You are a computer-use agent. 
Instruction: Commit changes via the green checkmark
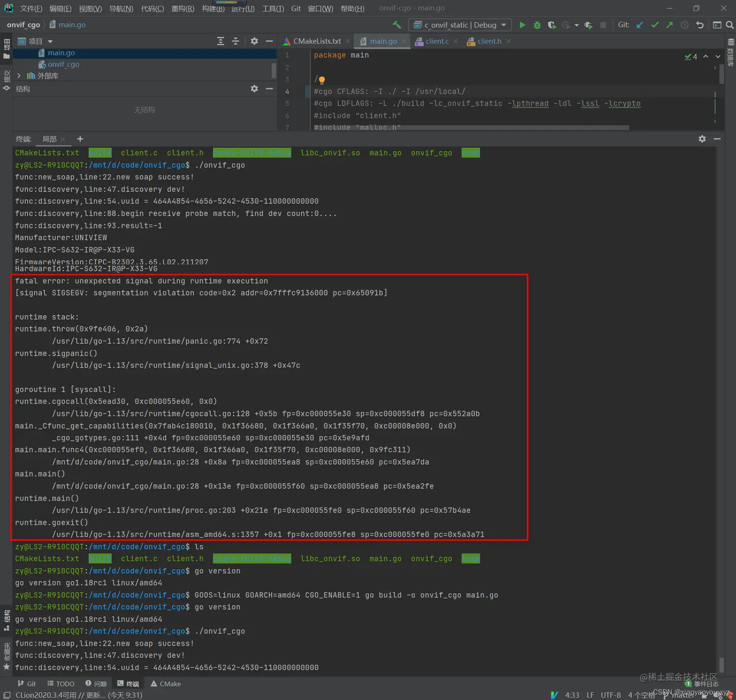[x=654, y=25]
